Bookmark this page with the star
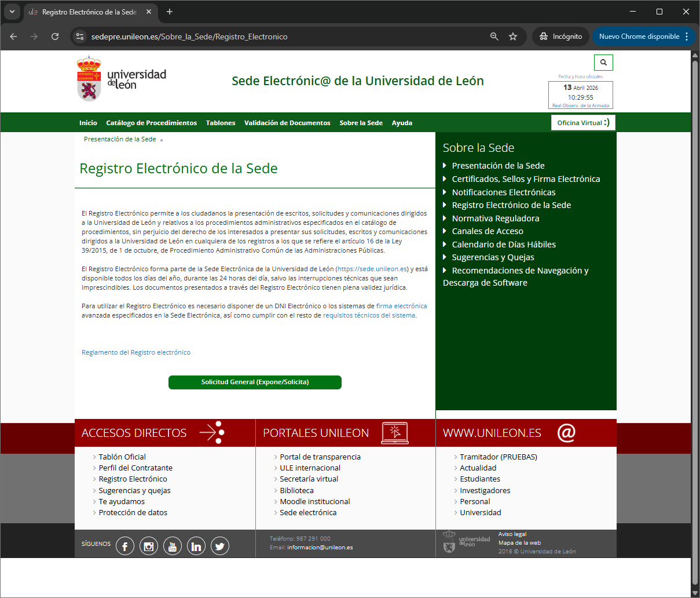 point(513,37)
